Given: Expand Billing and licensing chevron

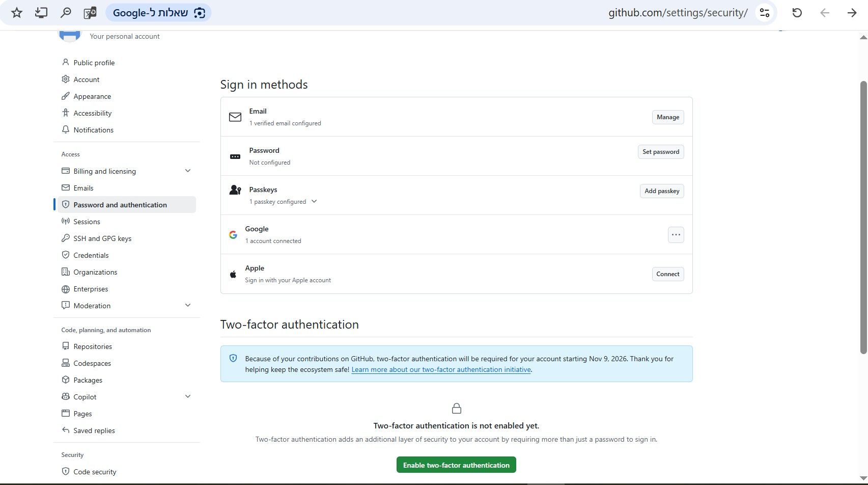Looking at the screenshot, I should tap(188, 171).
